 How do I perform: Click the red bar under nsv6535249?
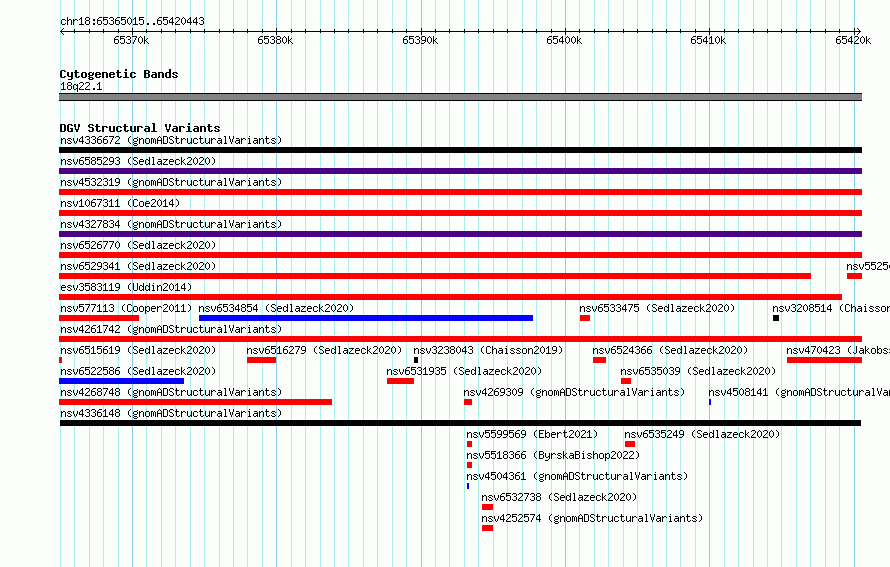[x=630, y=444]
